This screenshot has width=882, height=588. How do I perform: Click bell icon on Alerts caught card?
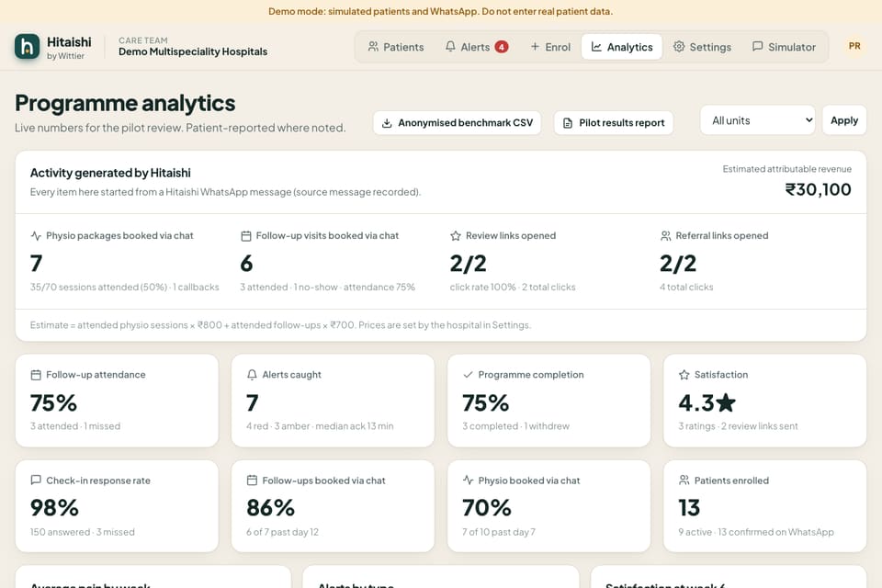point(252,375)
